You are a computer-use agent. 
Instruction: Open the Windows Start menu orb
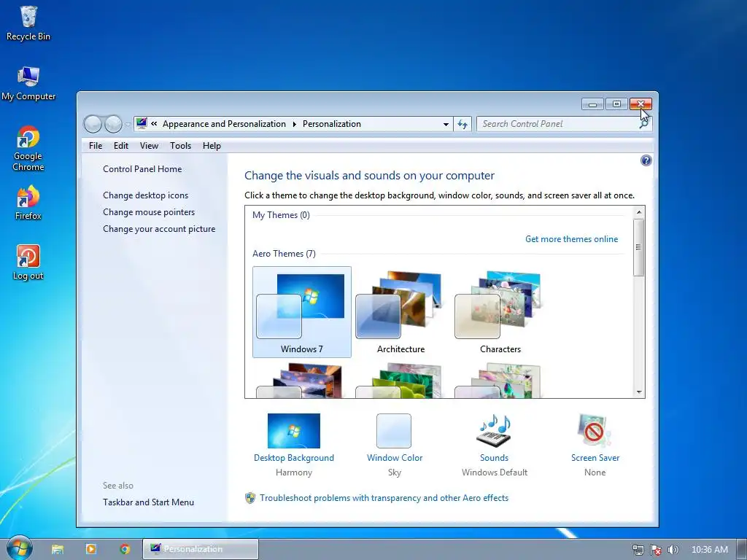[19, 548]
